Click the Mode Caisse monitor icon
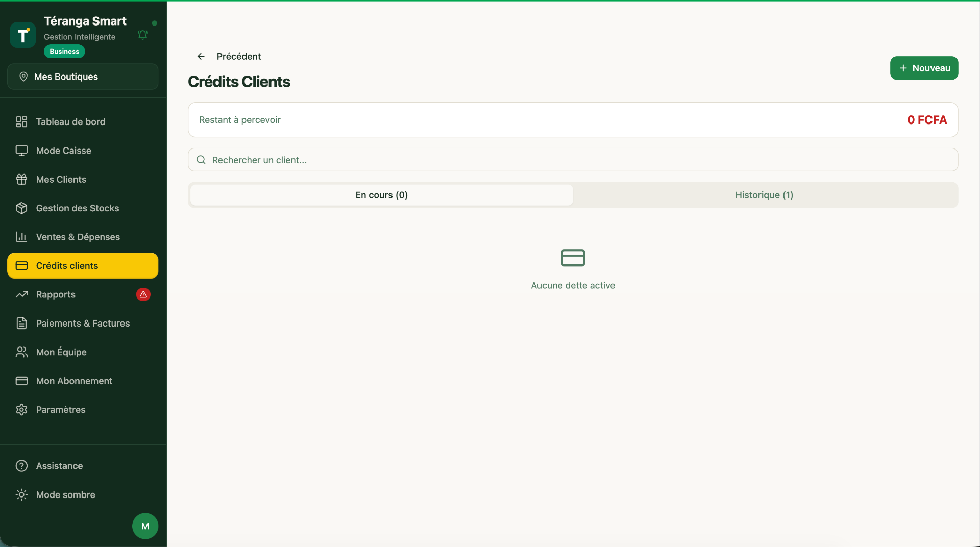This screenshot has height=547, width=980. (21, 151)
